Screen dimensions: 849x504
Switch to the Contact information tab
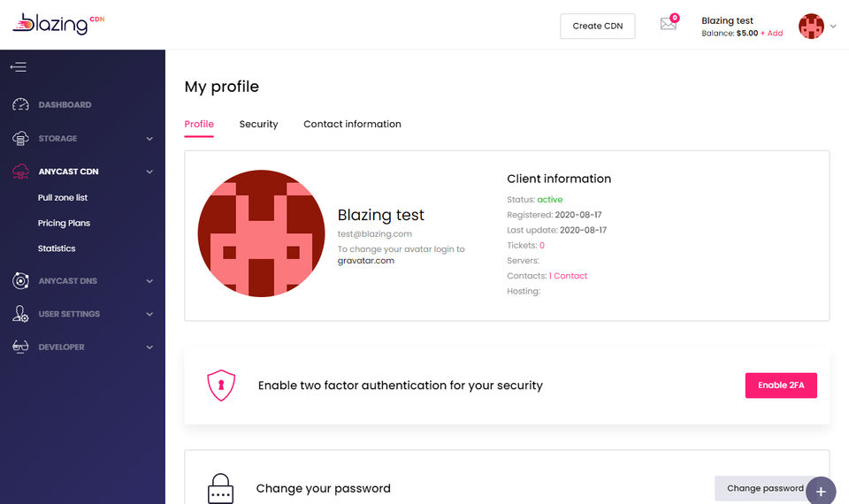coord(352,125)
